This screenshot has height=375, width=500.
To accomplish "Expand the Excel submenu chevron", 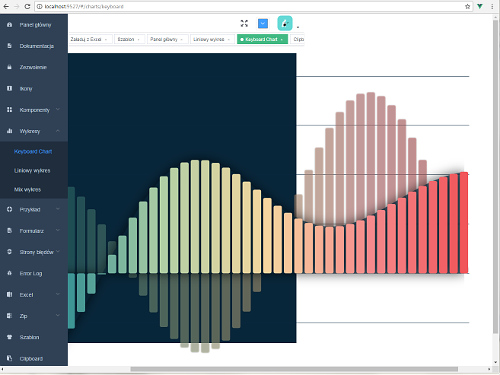I will [58, 294].
